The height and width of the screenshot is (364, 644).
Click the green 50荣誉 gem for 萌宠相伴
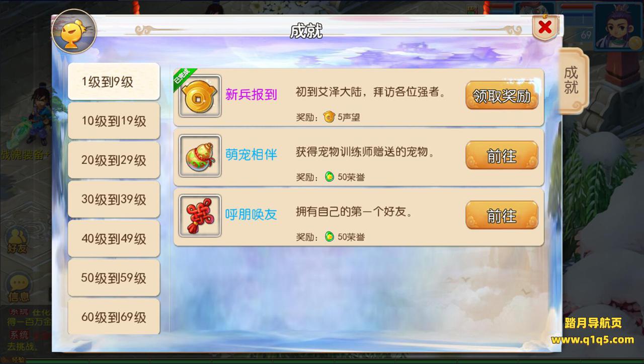(x=329, y=177)
